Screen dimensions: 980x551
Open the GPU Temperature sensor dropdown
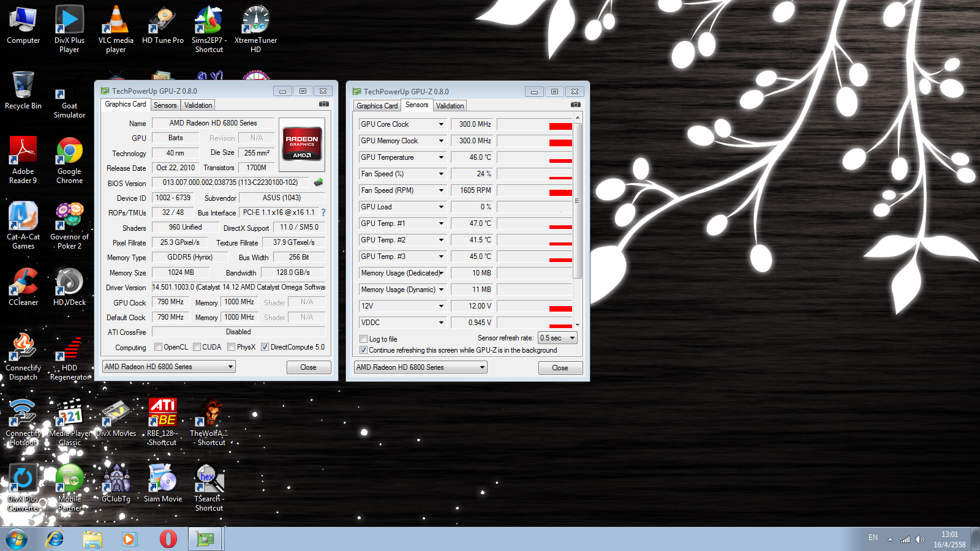(441, 157)
